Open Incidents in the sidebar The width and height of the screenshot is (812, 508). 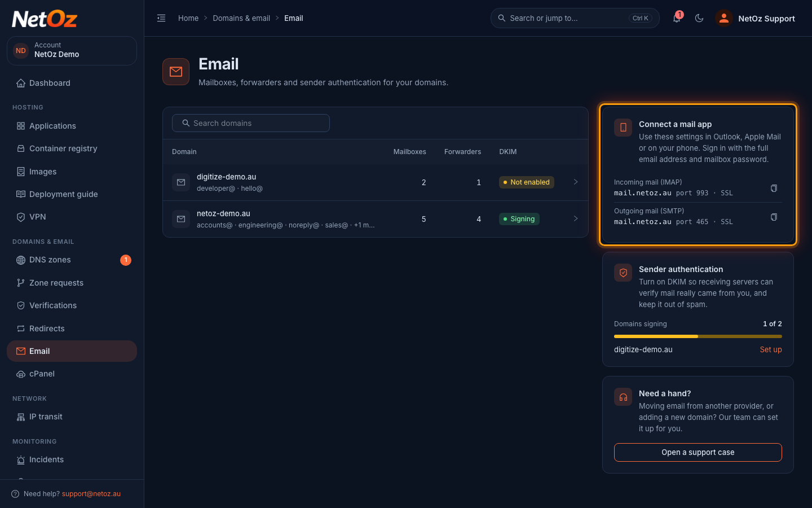pos(72,459)
